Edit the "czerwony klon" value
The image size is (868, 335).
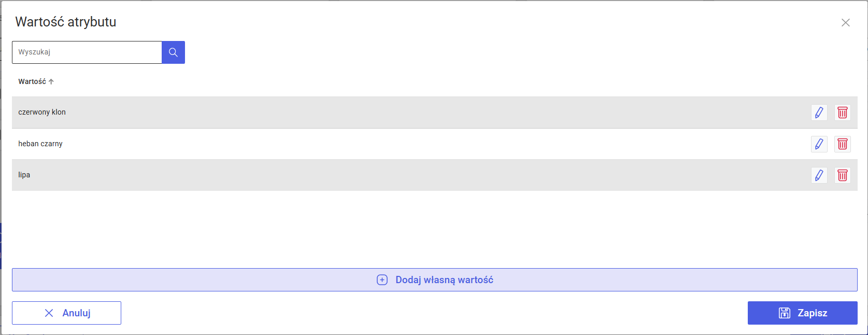819,113
